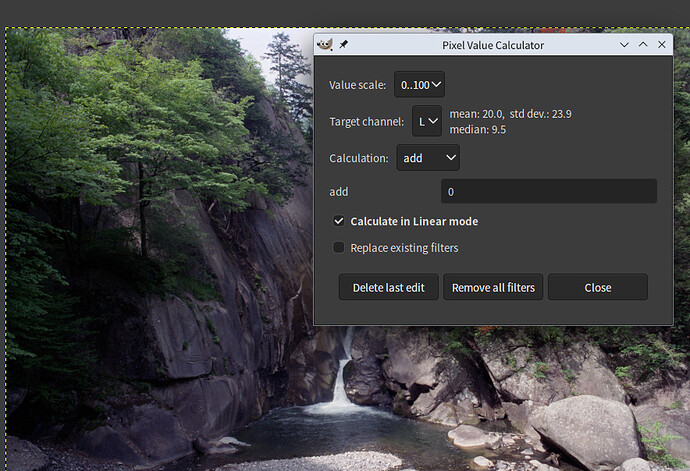Click the waterfall in the image canvas
The height and width of the screenshot is (471, 690).
[x=341, y=381]
